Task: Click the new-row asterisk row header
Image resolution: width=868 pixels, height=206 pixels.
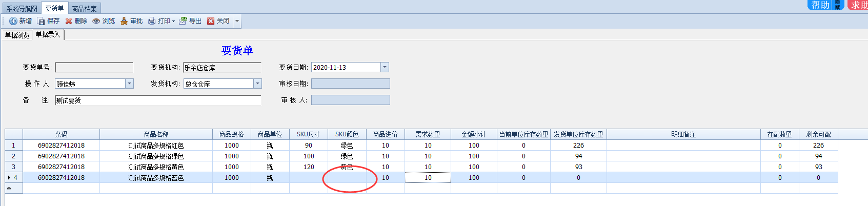Action: point(14,188)
